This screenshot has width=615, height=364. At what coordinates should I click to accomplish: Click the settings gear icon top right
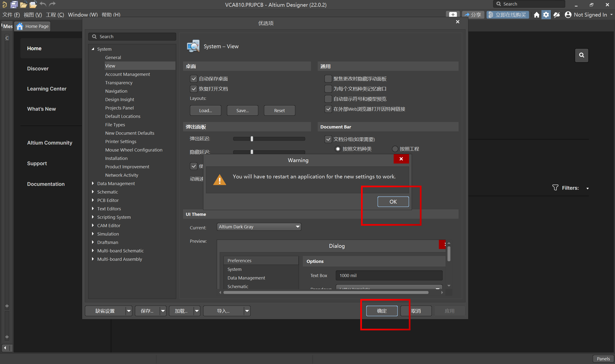tap(546, 15)
